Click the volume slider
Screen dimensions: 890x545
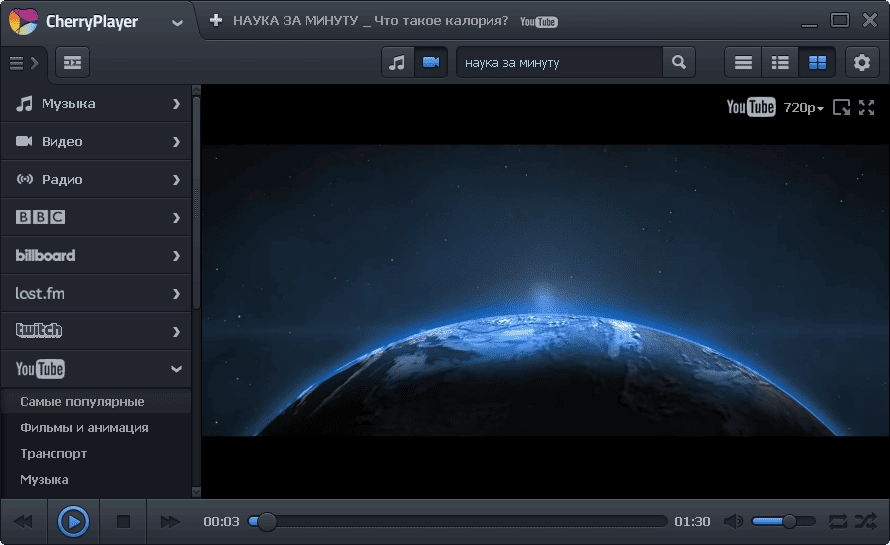784,521
